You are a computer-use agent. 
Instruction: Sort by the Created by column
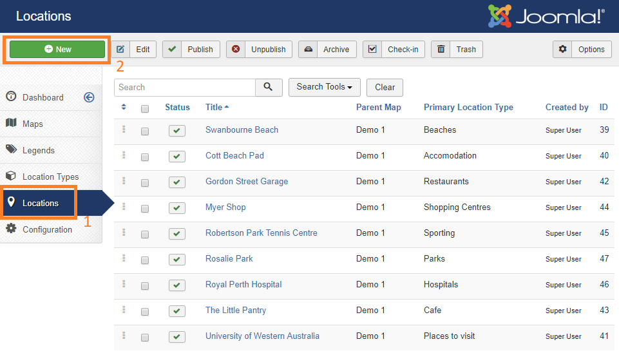567,107
